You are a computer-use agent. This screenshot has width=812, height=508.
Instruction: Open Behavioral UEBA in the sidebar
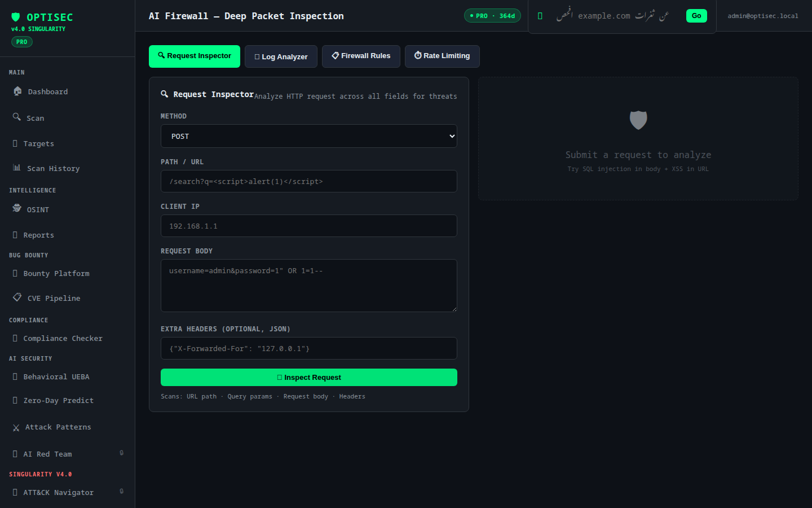click(x=68, y=376)
